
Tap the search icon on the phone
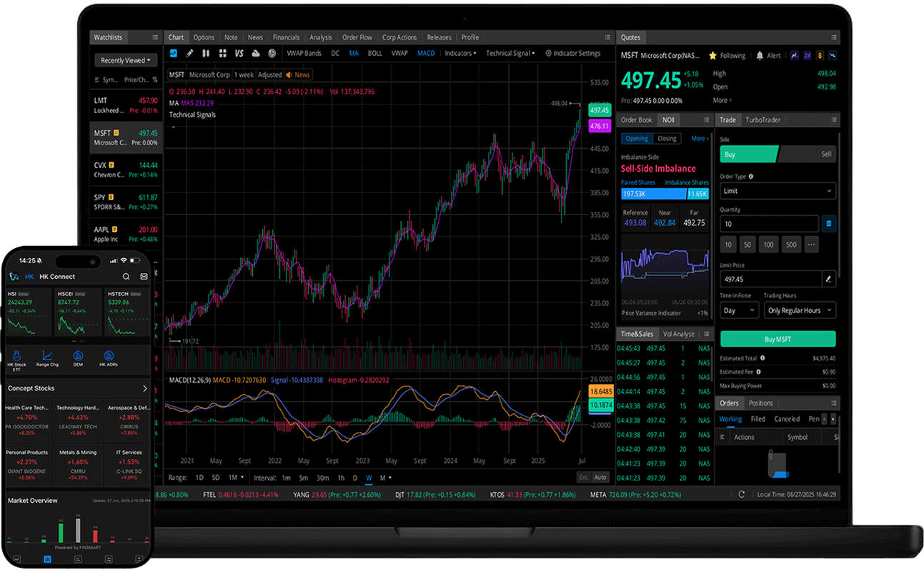pos(126,277)
